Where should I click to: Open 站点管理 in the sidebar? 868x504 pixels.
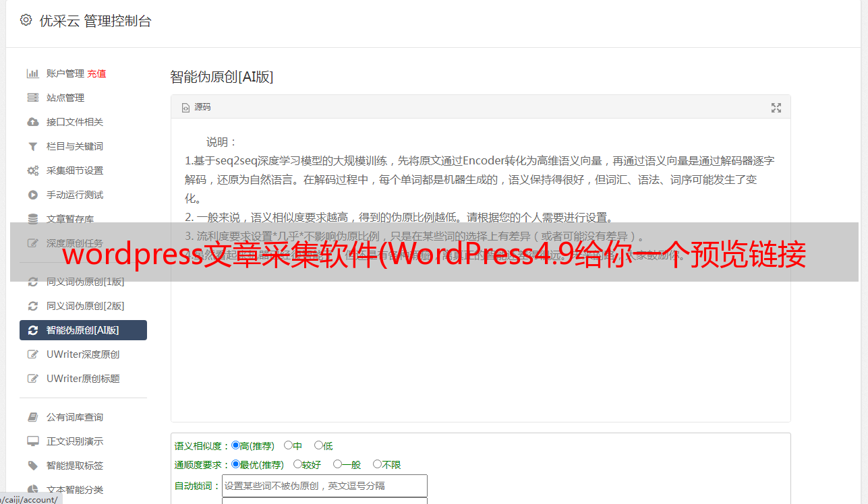pyautogui.click(x=65, y=98)
